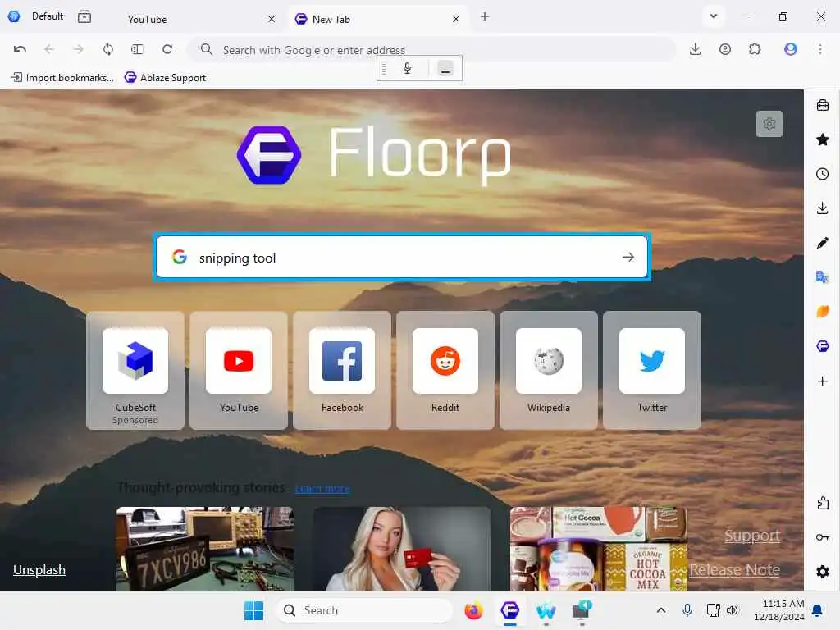This screenshot has width=840, height=630.
Task: Open the Wikipedia shortcut tile
Action: coord(549,371)
